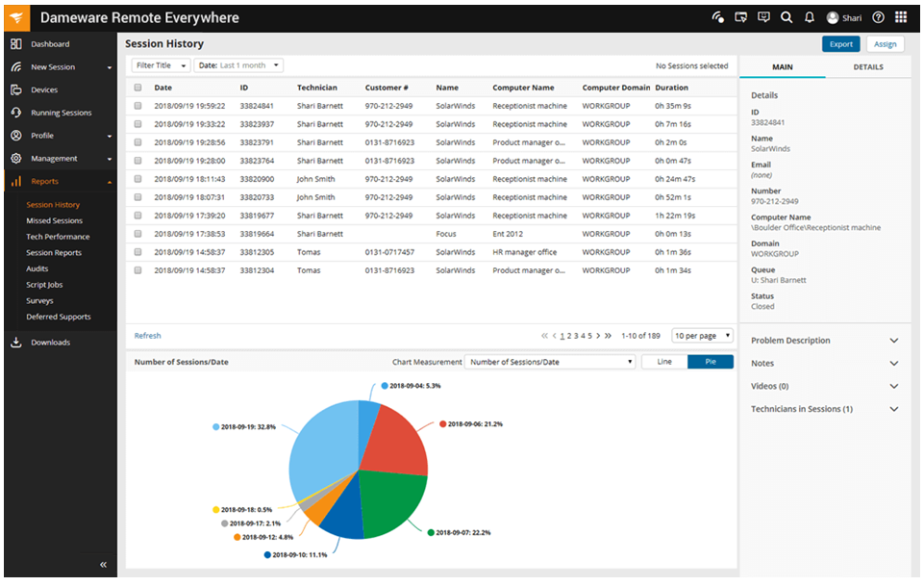Click the screen share icon in top bar
Image resolution: width=924 pixels, height=586 pixels.
pos(740,17)
